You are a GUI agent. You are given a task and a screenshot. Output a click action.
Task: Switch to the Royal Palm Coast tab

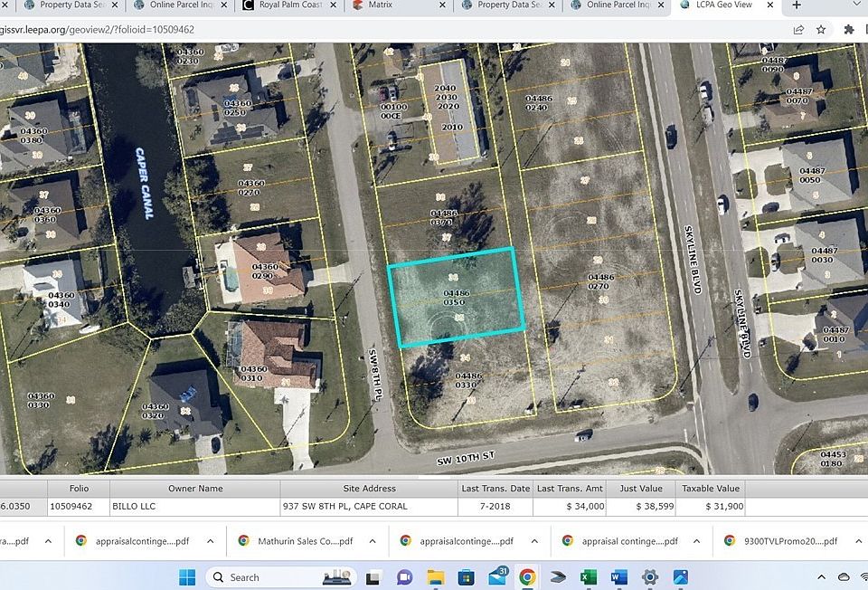(x=288, y=5)
